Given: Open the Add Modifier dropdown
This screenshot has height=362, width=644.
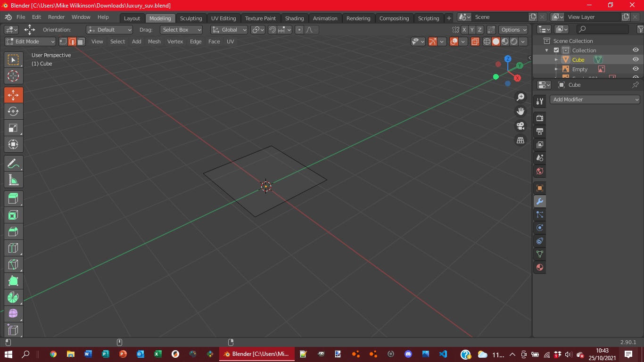Looking at the screenshot, I should 595,99.
